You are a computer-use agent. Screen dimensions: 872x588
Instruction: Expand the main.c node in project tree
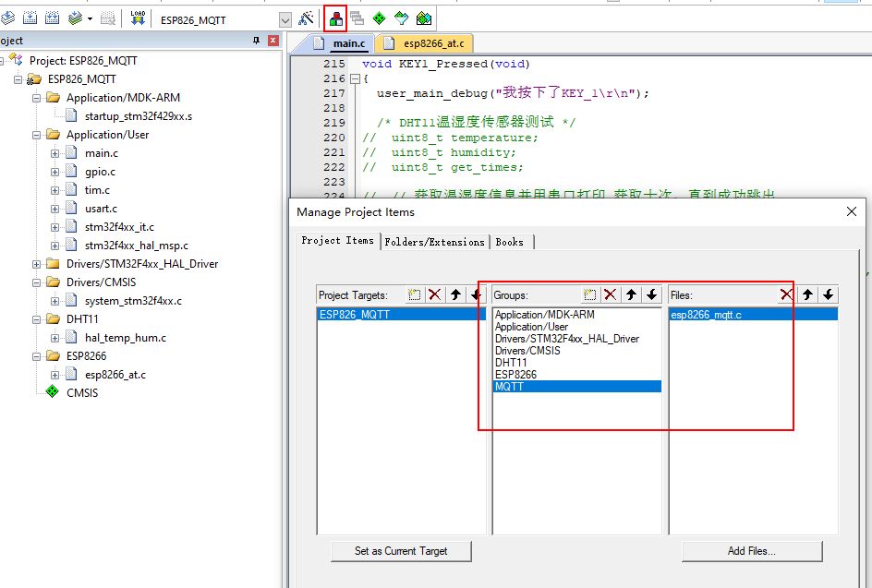coord(54,153)
